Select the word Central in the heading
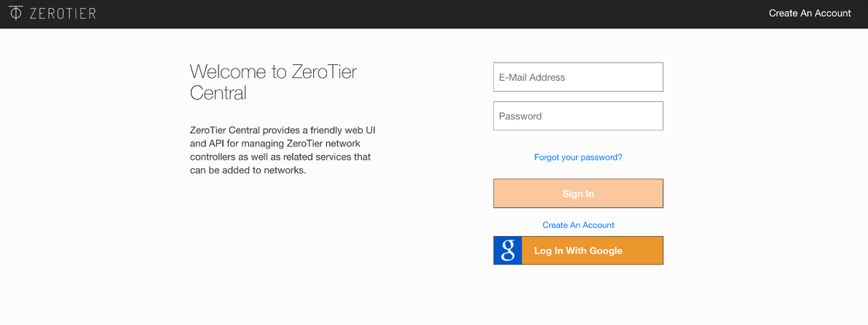Image resolution: width=868 pixels, height=325 pixels. click(218, 93)
